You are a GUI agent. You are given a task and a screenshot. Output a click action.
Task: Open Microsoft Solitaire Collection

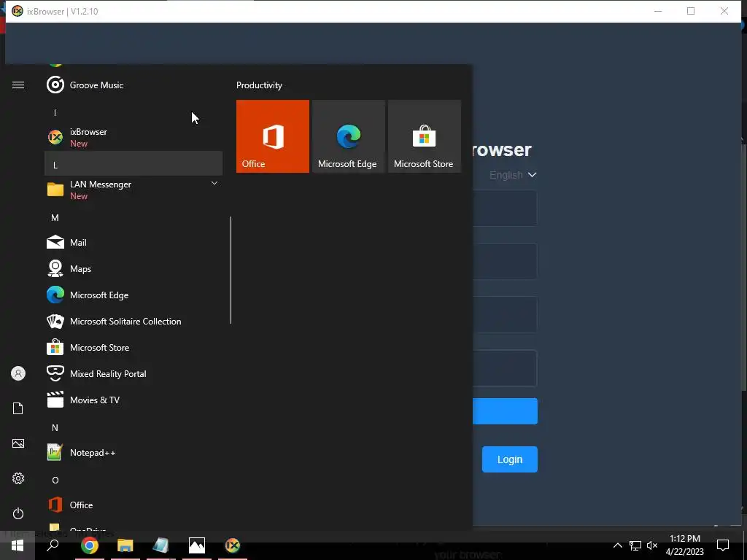[x=133, y=322]
